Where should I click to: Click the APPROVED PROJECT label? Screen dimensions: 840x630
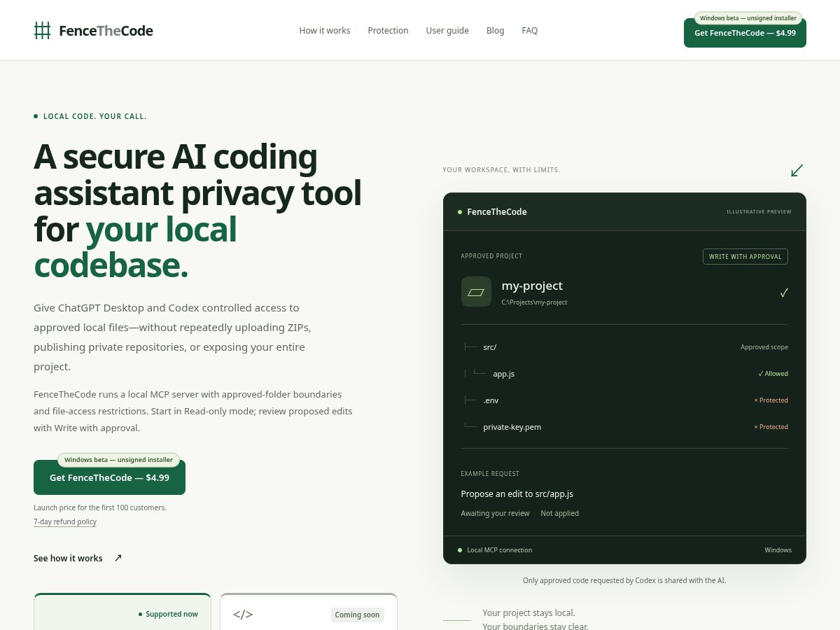(491, 256)
